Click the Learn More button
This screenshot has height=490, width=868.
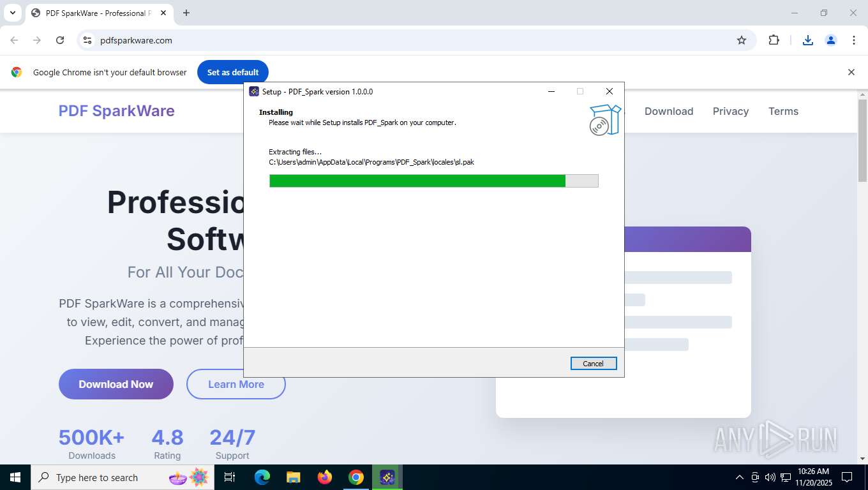(x=236, y=384)
